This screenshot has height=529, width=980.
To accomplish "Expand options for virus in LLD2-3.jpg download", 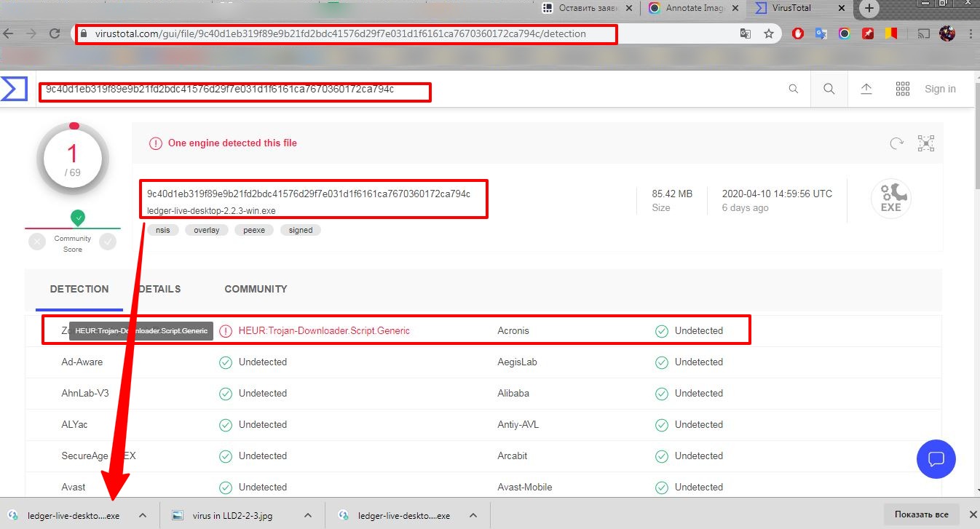I will point(307,514).
